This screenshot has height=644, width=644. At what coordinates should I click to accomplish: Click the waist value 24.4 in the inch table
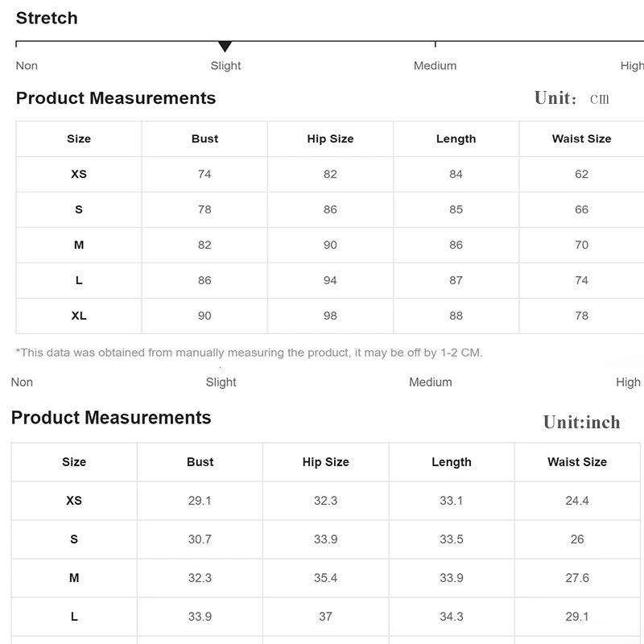577,501
